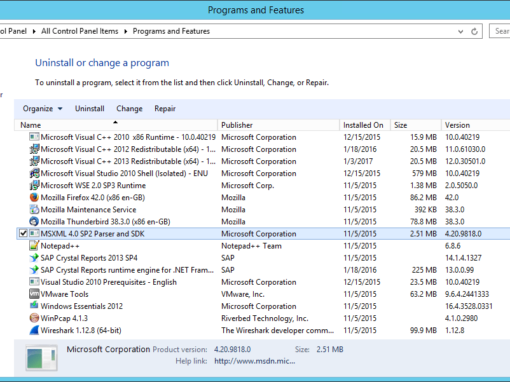Select SAP Crystal Reports 2013 SP4 name

89,258
